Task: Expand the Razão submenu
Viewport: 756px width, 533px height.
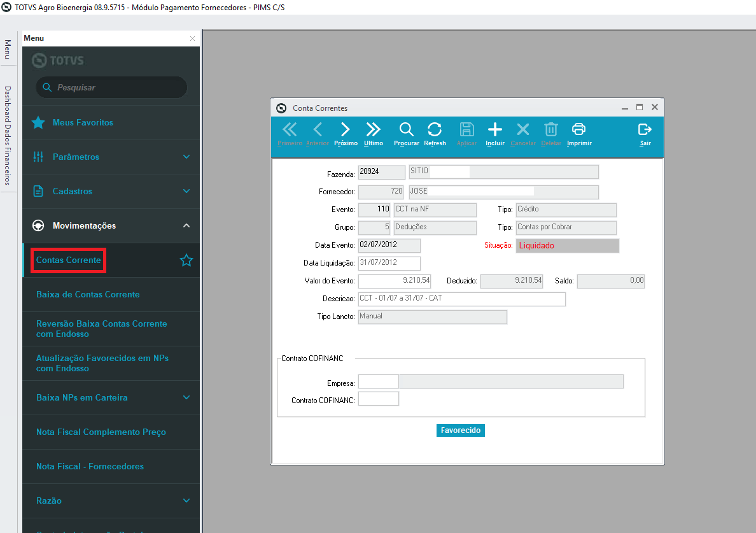Action: pos(186,501)
